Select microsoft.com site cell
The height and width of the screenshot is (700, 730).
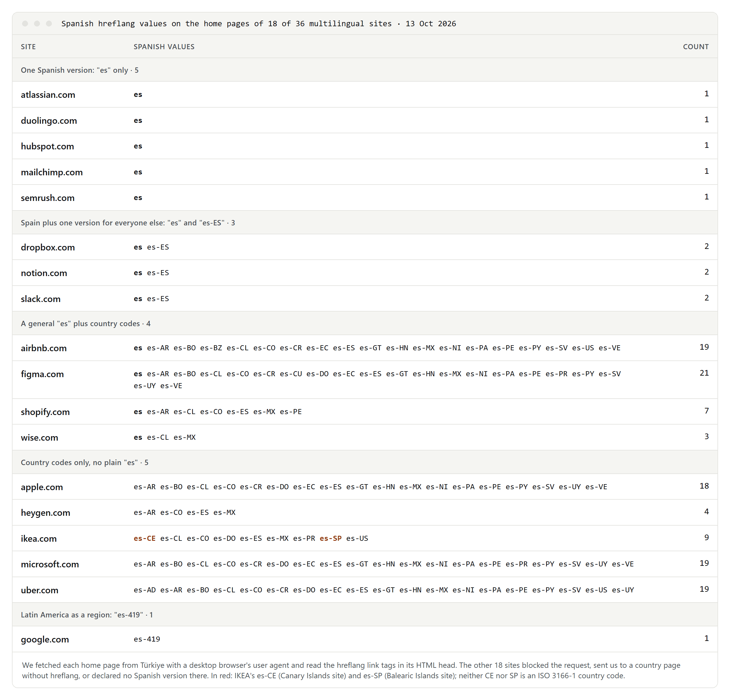coord(50,564)
